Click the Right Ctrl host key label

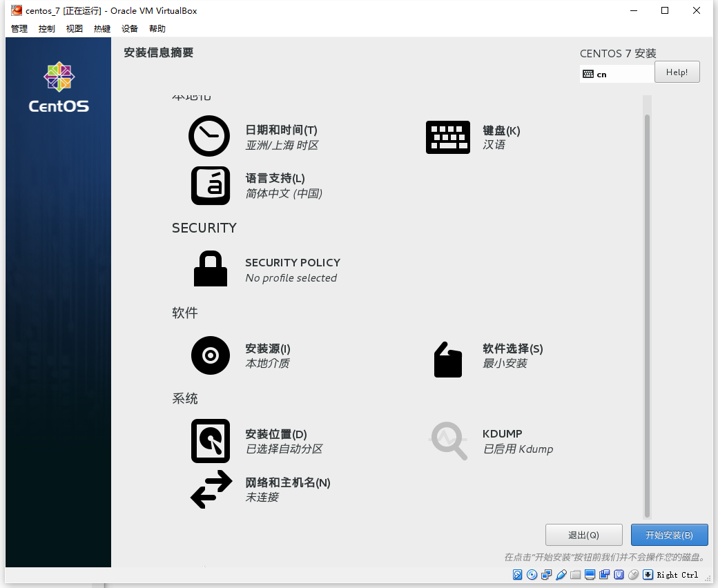(x=677, y=575)
